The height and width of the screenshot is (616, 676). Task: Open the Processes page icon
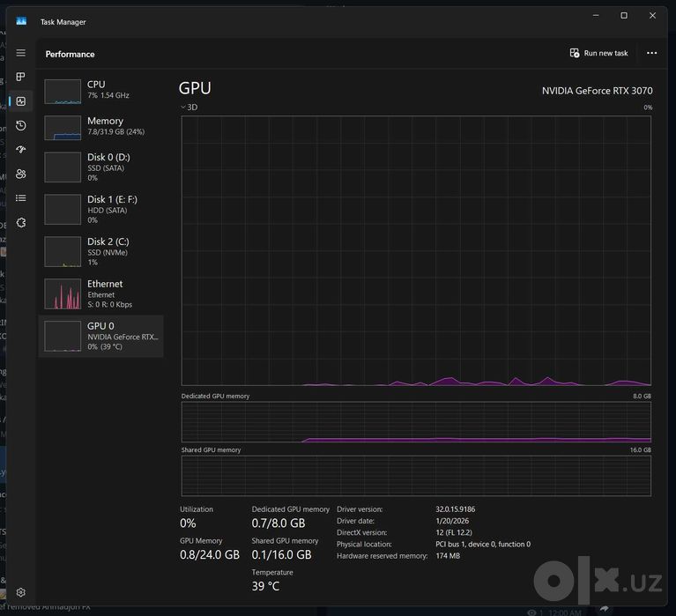20,77
